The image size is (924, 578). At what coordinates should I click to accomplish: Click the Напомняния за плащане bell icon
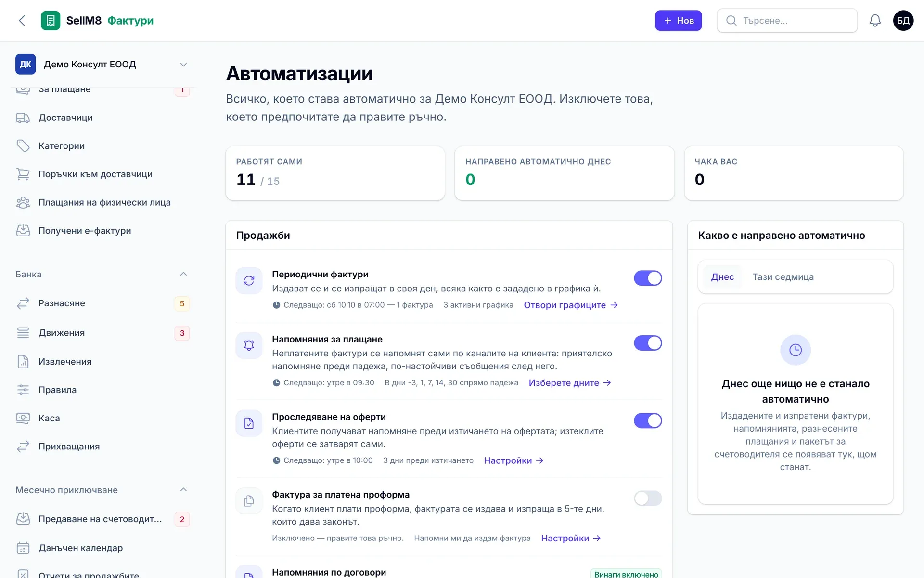tap(249, 345)
